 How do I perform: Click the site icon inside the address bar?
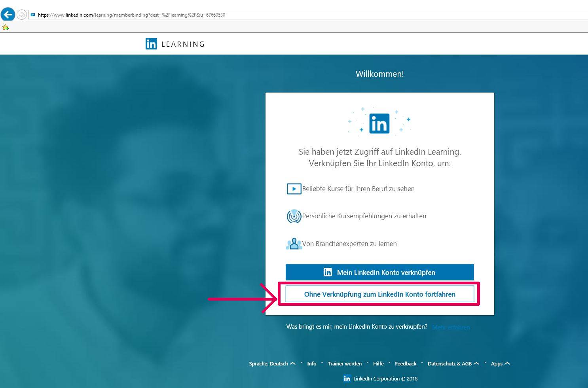tap(34, 15)
